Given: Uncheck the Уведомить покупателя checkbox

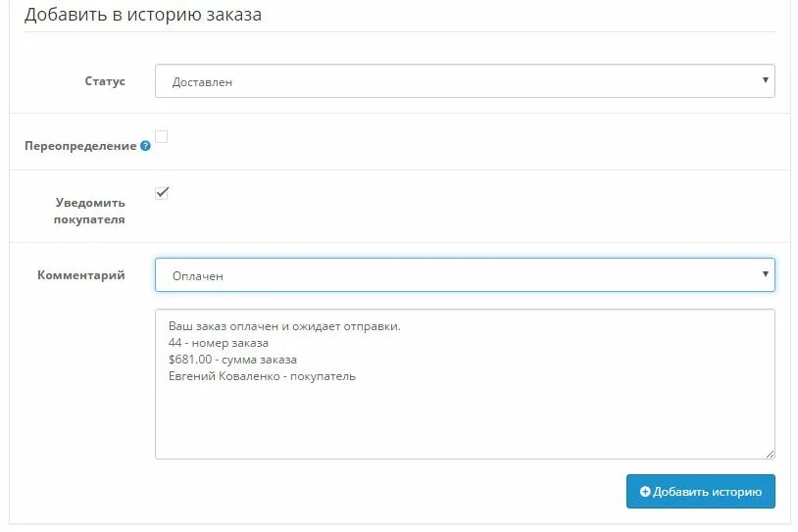Looking at the screenshot, I should pos(162,193).
